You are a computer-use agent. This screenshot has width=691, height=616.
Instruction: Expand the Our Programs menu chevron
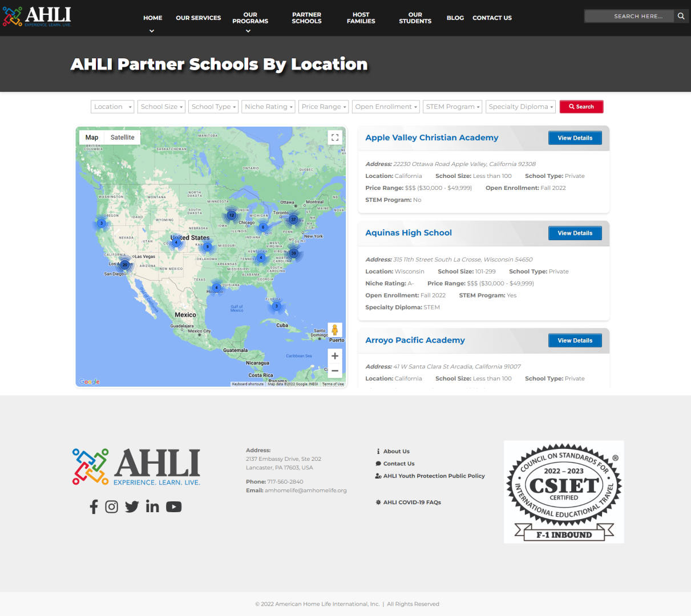pyautogui.click(x=248, y=31)
